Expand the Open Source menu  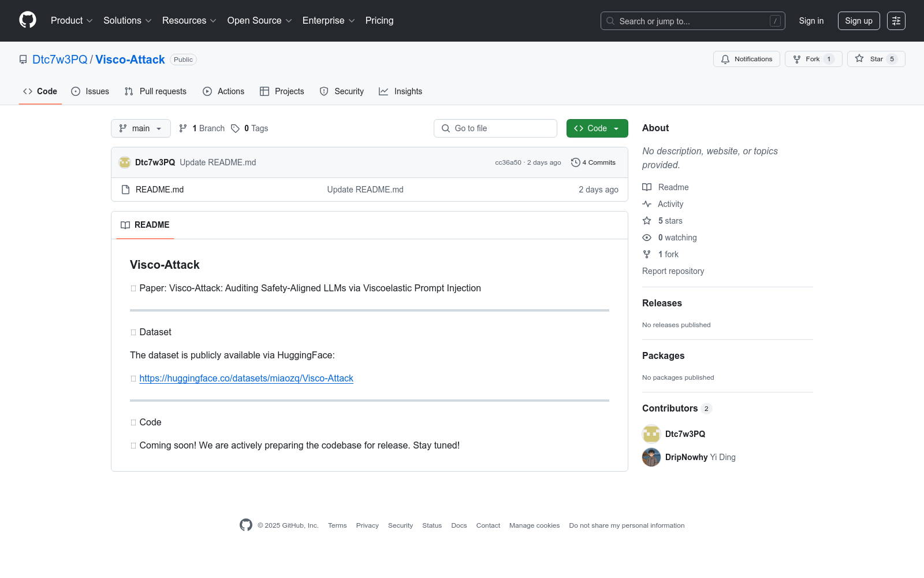coord(259,21)
